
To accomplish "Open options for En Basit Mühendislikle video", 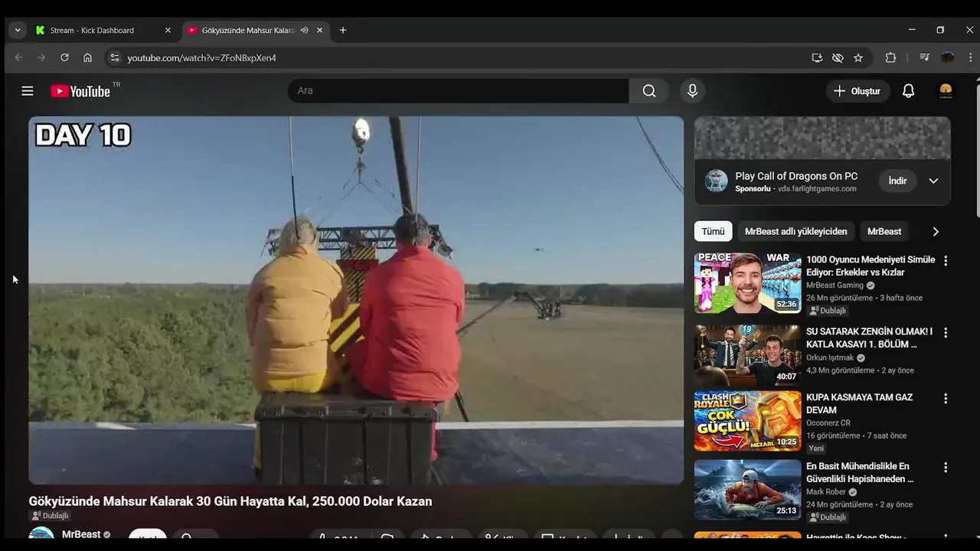I will click(946, 468).
